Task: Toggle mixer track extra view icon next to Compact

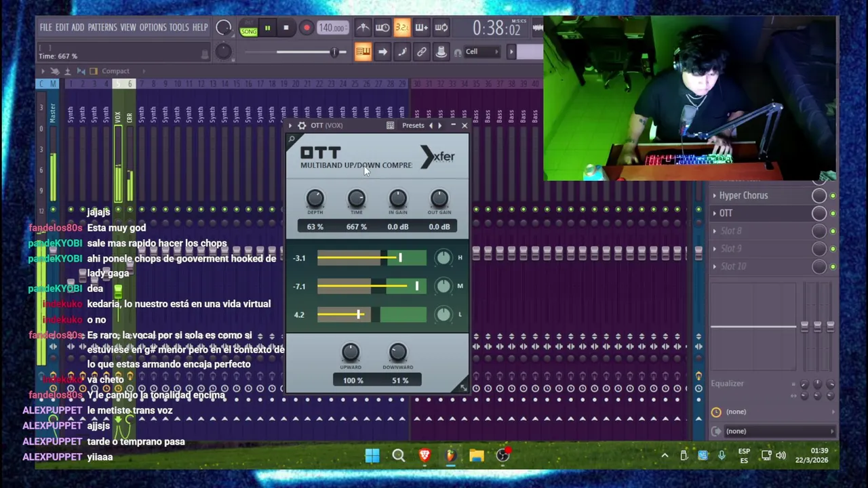Action: (x=94, y=71)
